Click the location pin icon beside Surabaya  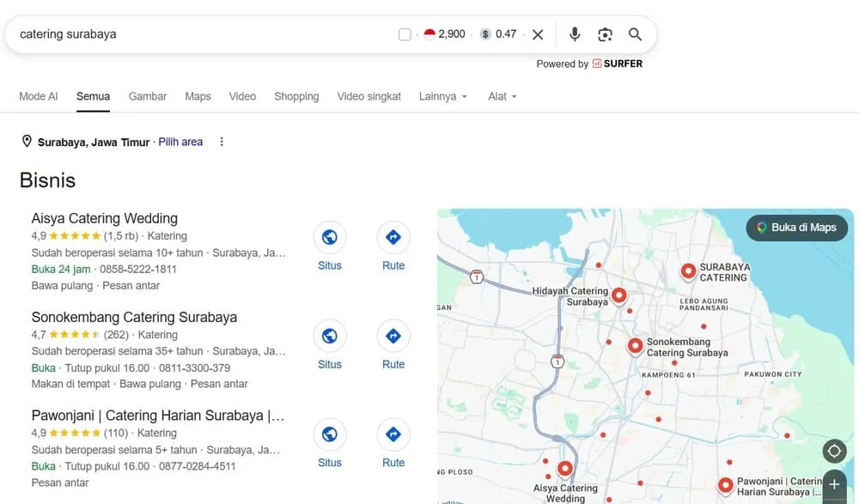click(x=27, y=142)
